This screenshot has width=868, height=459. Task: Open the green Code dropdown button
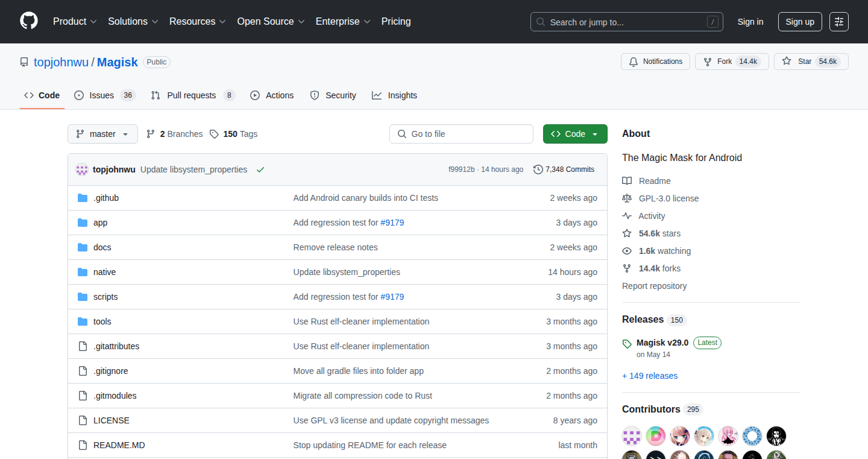click(x=575, y=134)
